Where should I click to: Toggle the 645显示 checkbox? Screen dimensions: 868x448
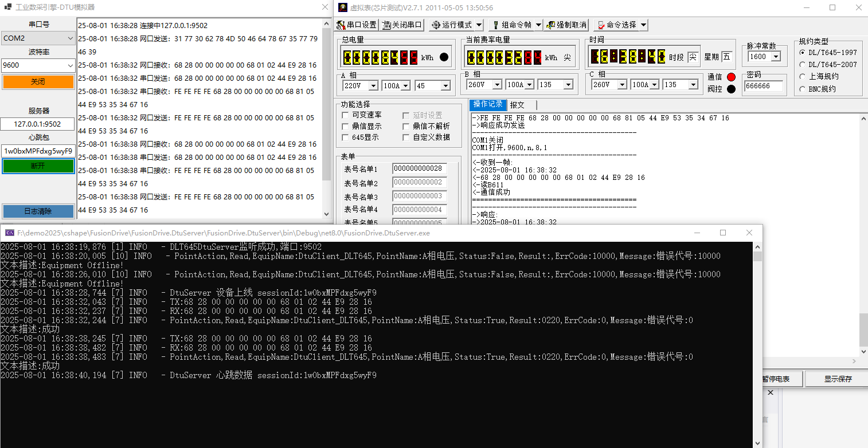click(345, 137)
